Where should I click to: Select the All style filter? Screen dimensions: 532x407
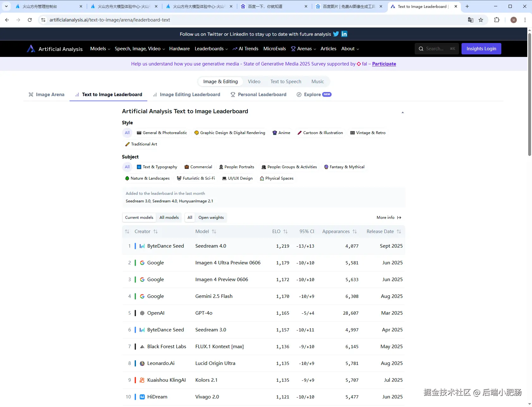pos(127,133)
